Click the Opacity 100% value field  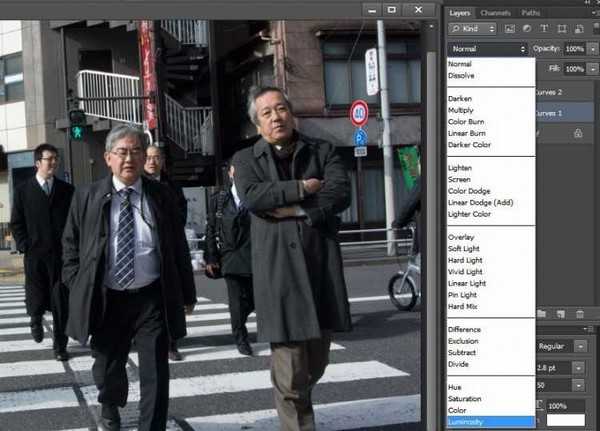575,49
